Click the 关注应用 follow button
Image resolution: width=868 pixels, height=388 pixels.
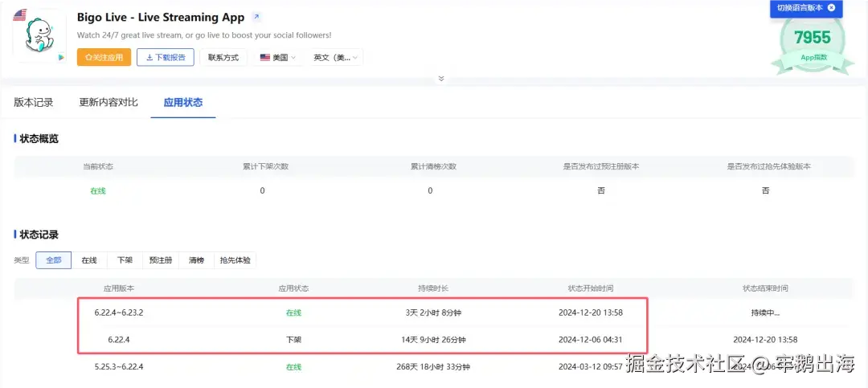(104, 57)
